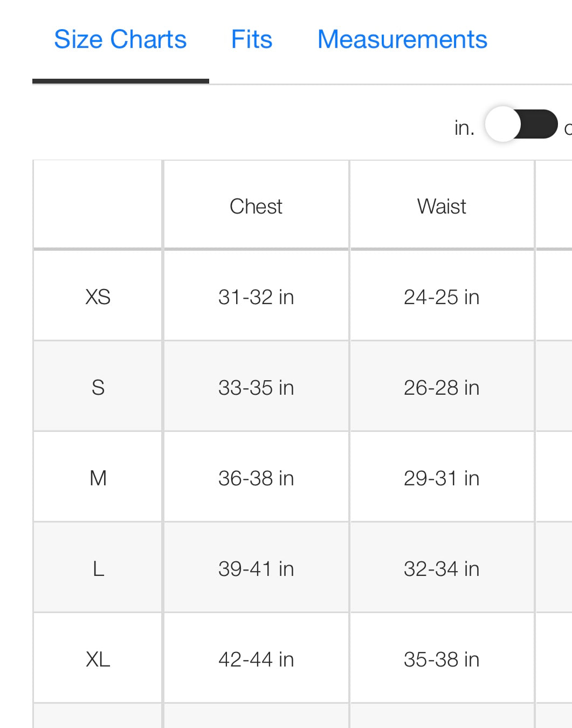Click the 26-28 in waist cell
572x728 pixels.
click(x=442, y=388)
